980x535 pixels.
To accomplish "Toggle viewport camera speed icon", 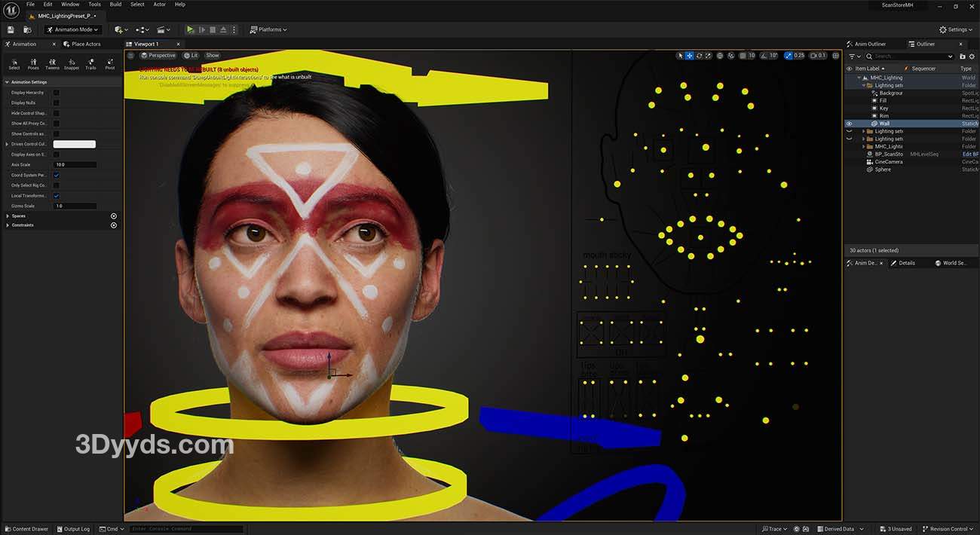I will tap(817, 56).
